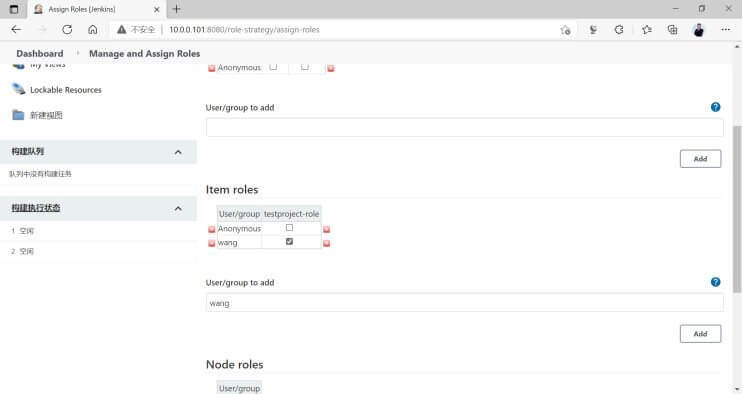Click Anonymous name in item roles table
The height and width of the screenshot is (394, 742).
click(x=239, y=228)
